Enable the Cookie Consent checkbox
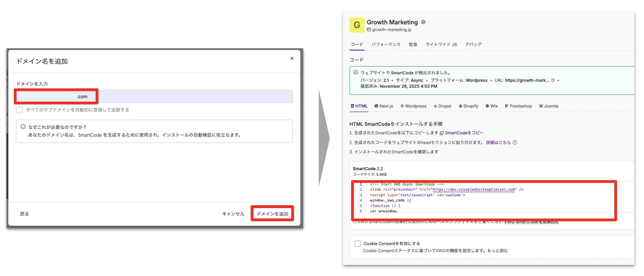 click(x=358, y=244)
